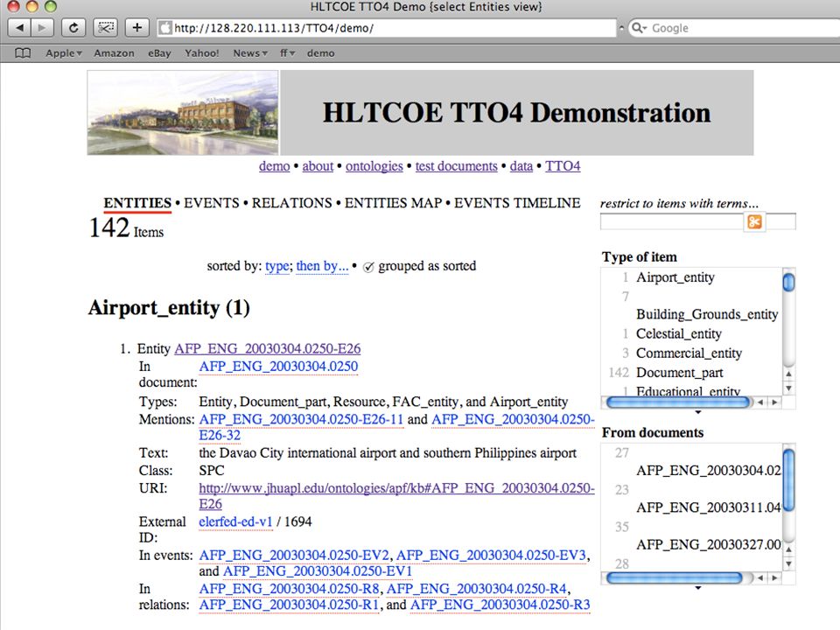840x630 pixels.
Task: Collapse Type of item facet arrow below the list
Action: click(x=697, y=412)
